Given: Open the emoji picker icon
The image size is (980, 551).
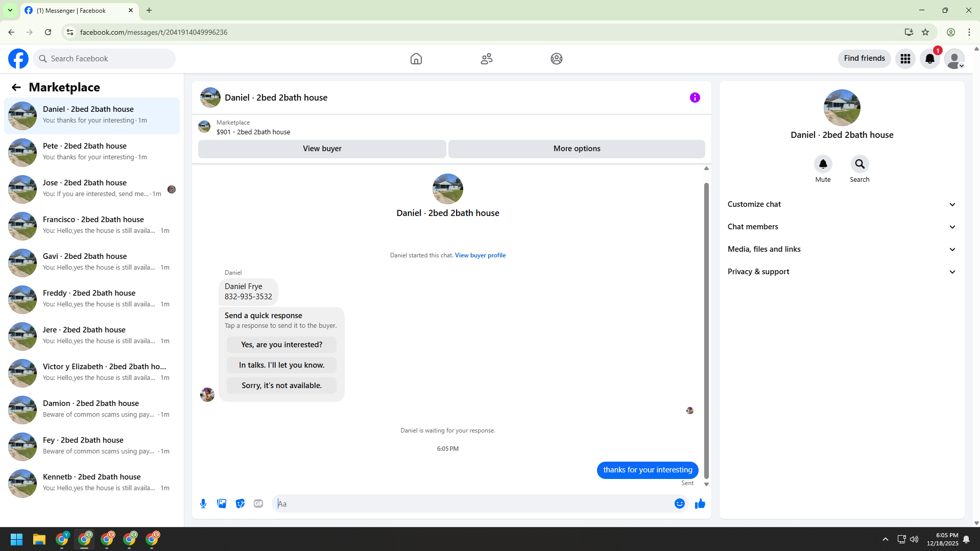Looking at the screenshot, I should coord(680,504).
